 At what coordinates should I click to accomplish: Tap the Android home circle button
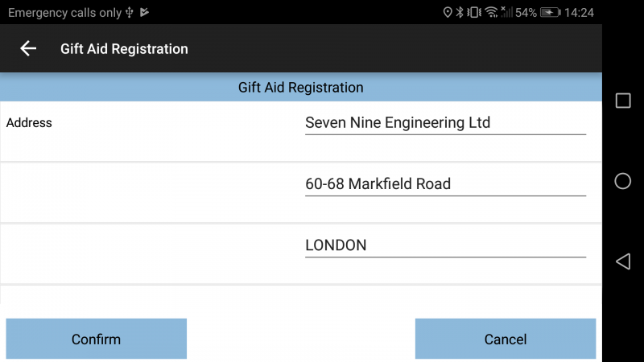pos(622,181)
